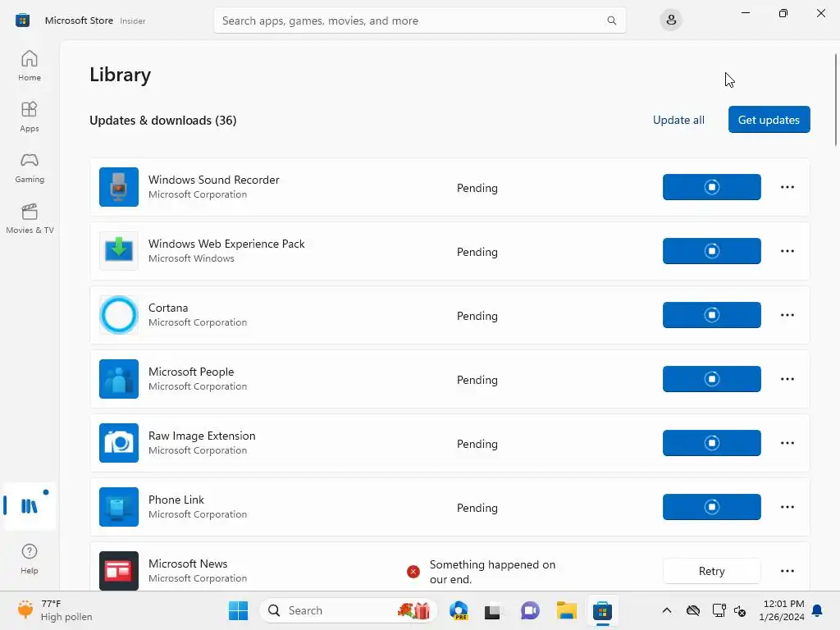
Task: Open the Home section in sidebar
Action: click(x=30, y=66)
